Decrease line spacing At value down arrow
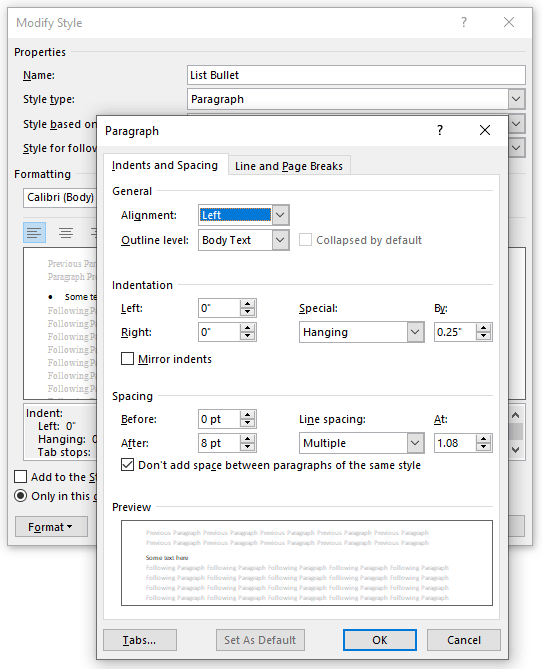 tap(483, 447)
